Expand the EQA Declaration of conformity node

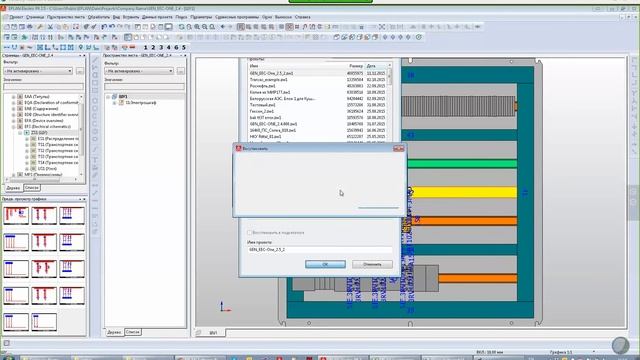13,103
